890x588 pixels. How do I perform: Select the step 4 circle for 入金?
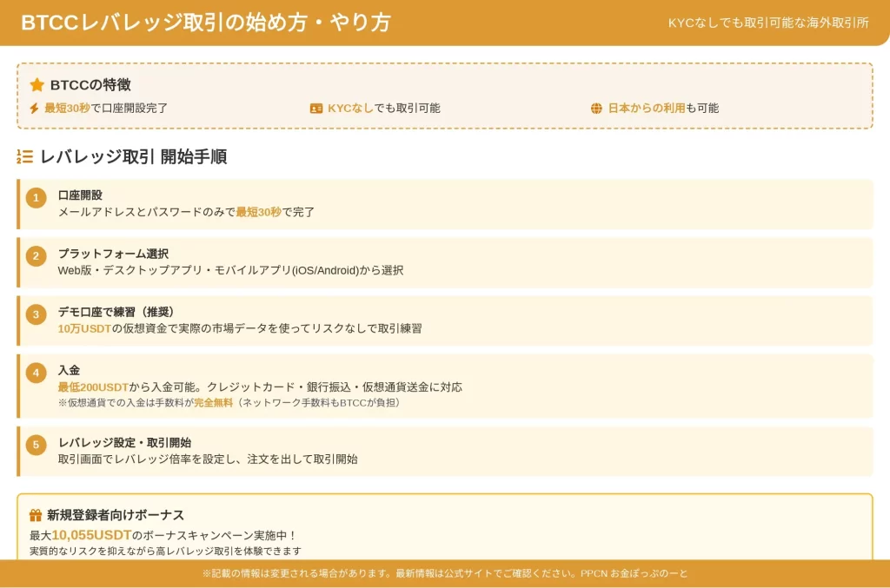(37, 373)
